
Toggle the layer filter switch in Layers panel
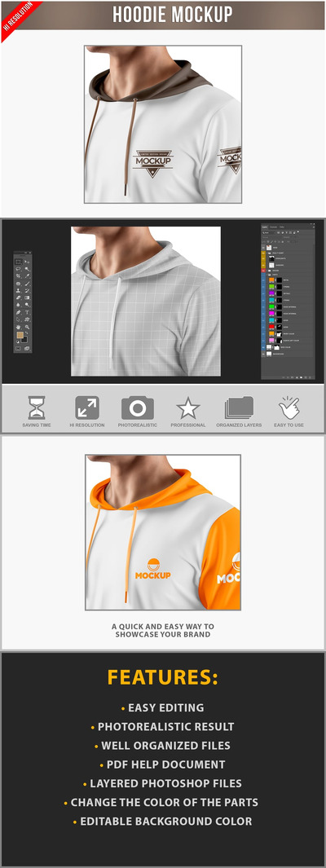297,232
